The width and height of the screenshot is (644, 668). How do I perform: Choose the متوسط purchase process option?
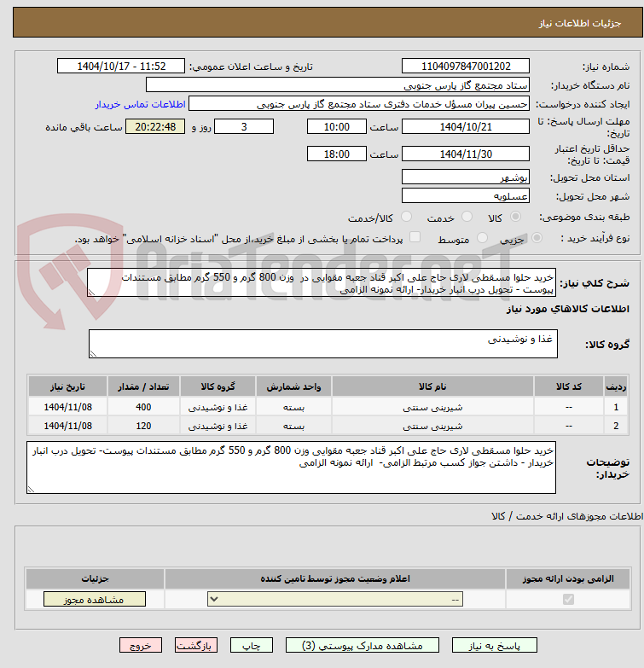(x=482, y=238)
